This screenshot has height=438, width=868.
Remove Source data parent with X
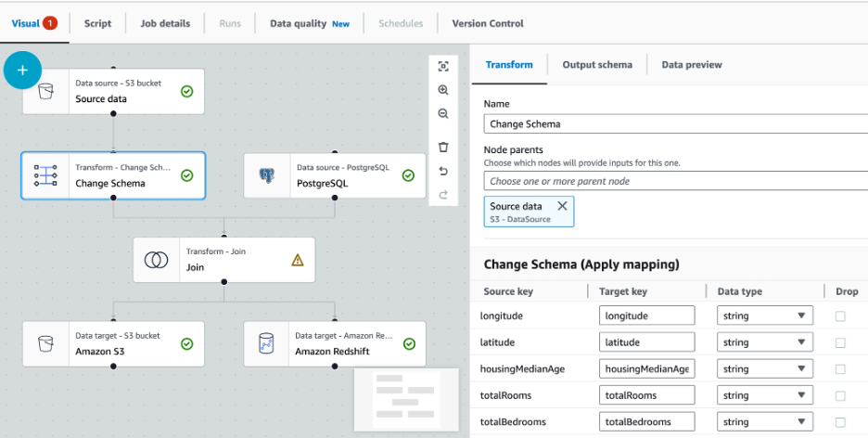[562, 206]
